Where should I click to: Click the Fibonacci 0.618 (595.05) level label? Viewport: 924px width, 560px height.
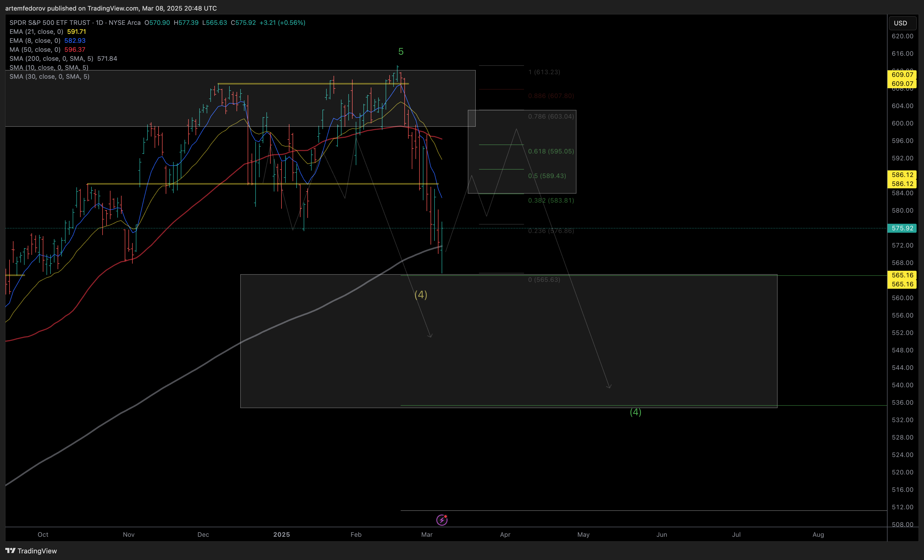(551, 151)
